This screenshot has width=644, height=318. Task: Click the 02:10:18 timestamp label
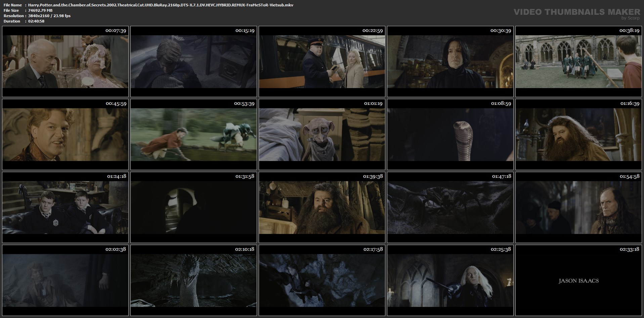(x=245, y=249)
